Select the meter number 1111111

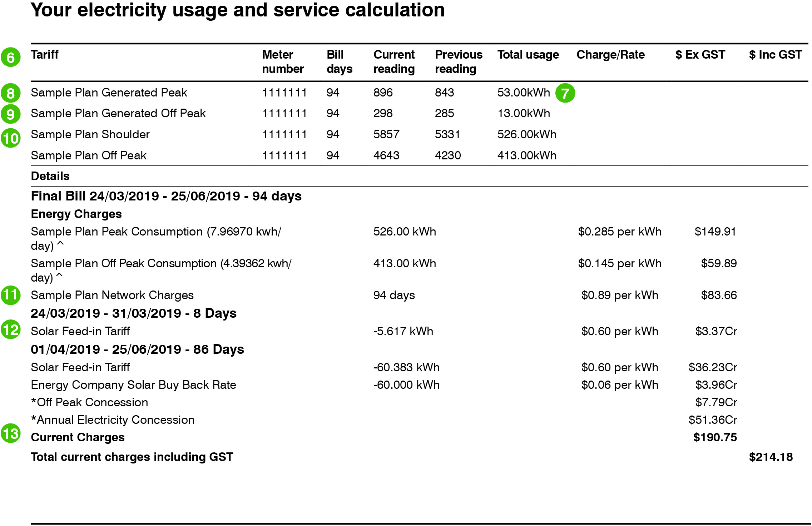pos(284,93)
